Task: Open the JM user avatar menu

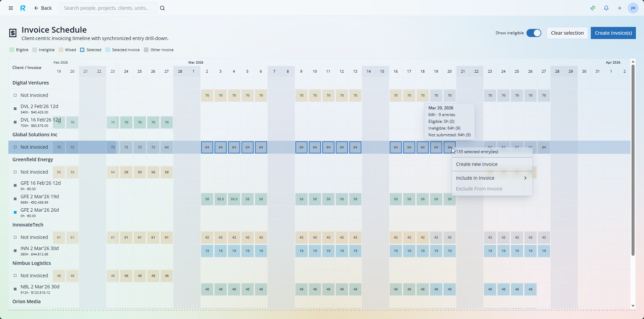Action: pyautogui.click(x=633, y=8)
